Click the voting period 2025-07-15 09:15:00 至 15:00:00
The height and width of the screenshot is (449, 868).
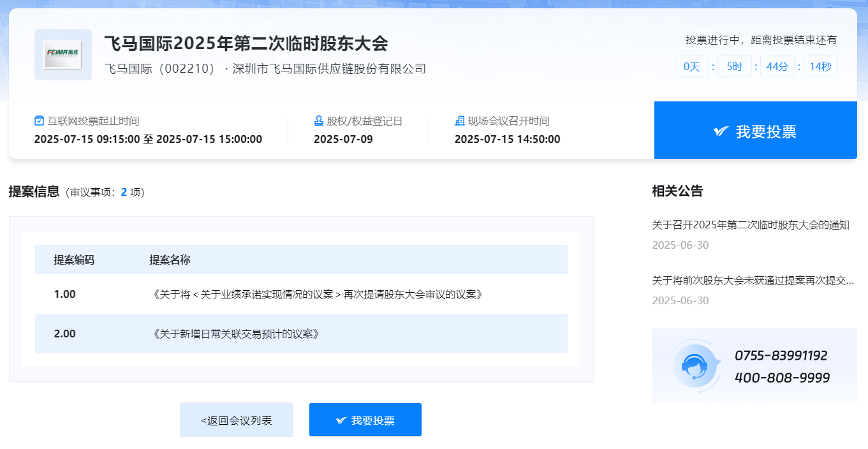tap(148, 139)
